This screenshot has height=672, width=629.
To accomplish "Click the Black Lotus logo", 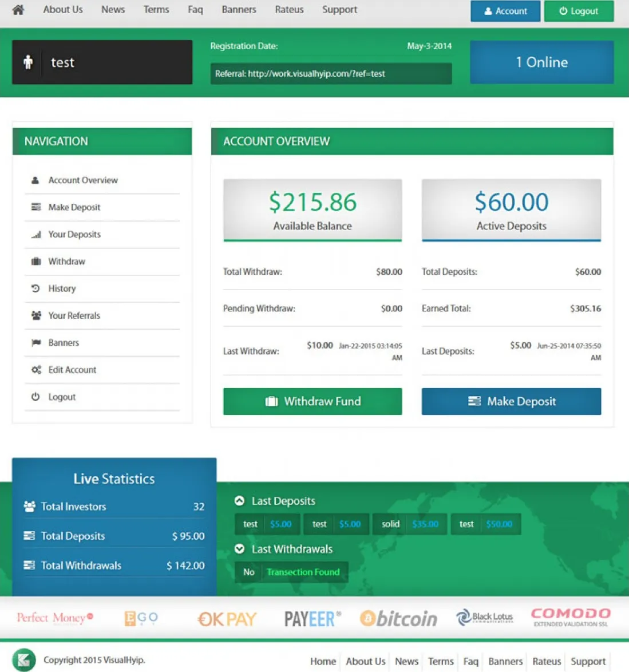I will pos(485,618).
